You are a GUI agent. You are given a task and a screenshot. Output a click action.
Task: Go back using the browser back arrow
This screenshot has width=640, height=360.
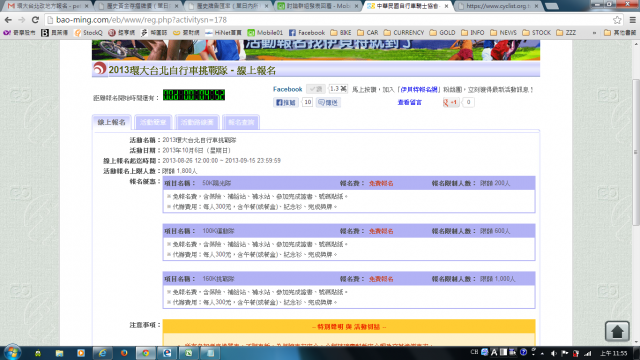[x=8, y=20]
